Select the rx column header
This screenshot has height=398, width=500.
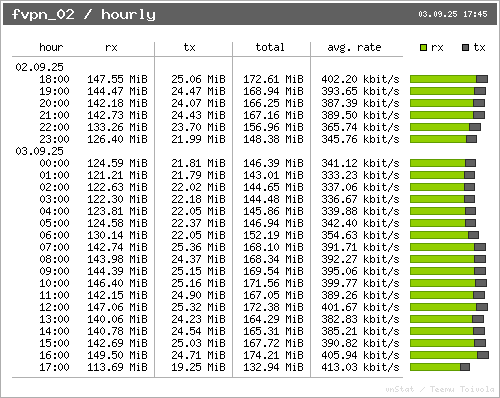[x=111, y=48]
